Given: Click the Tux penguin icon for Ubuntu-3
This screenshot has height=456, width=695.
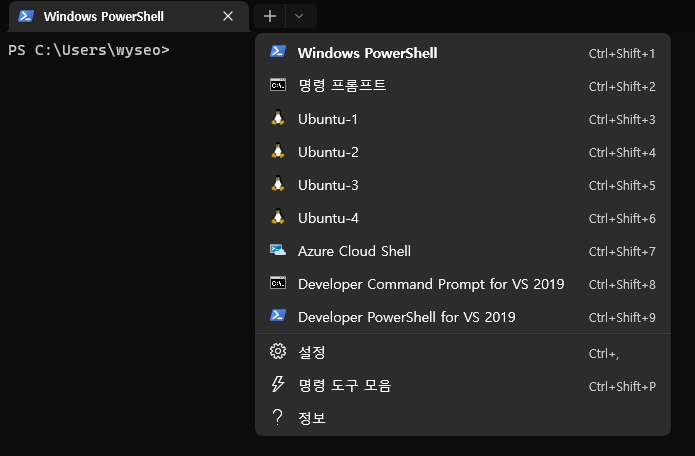Looking at the screenshot, I should click(278, 184).
